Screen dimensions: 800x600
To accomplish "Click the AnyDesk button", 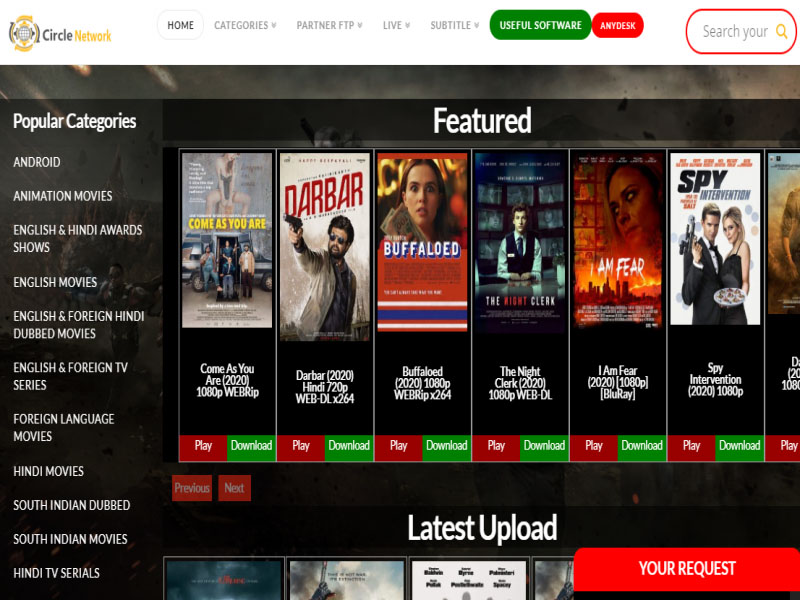I will point(618,25).
